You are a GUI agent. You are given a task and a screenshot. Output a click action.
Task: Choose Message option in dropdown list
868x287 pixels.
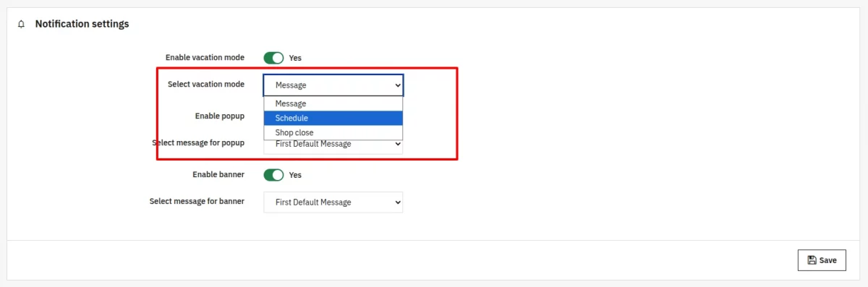(333, 103)
